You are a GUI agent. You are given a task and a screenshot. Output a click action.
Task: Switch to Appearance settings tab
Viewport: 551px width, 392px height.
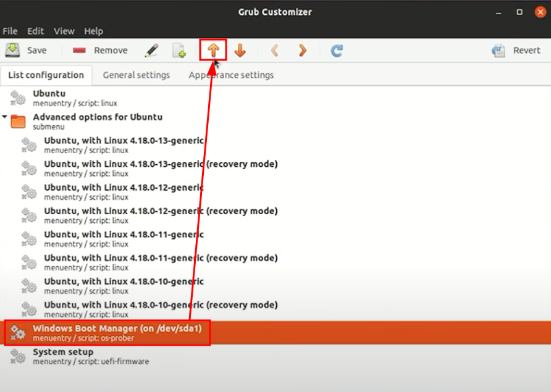click(x=231, y=75)
